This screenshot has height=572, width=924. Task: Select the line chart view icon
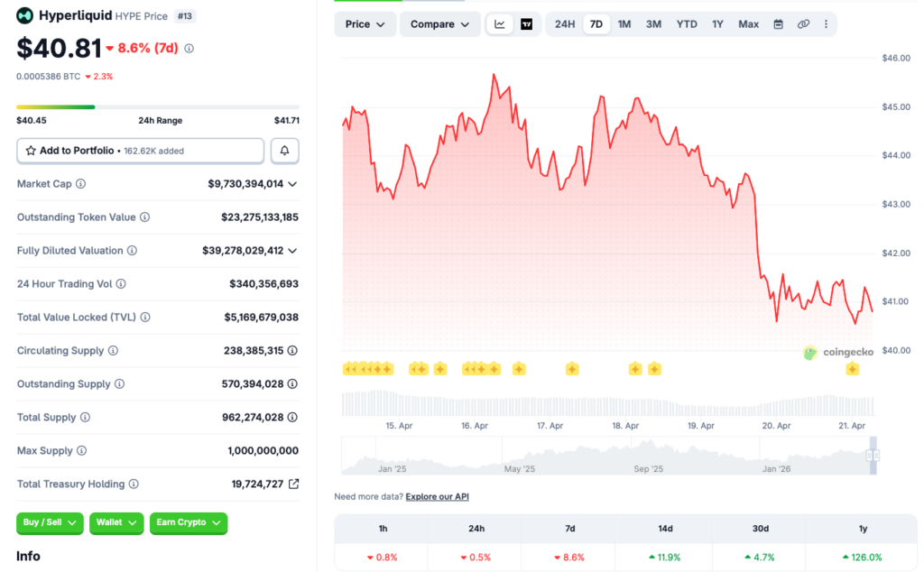click(500, 24)
